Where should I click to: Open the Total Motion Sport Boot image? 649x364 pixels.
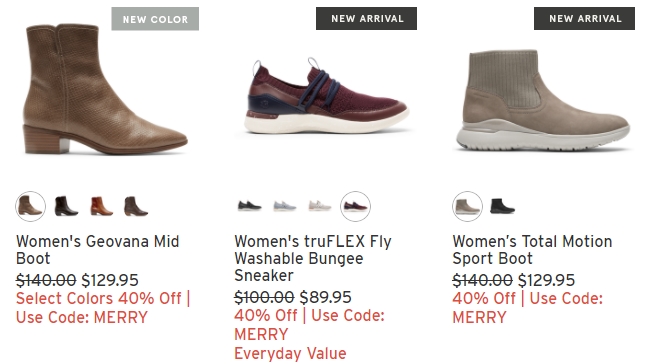tap(543, 101)
